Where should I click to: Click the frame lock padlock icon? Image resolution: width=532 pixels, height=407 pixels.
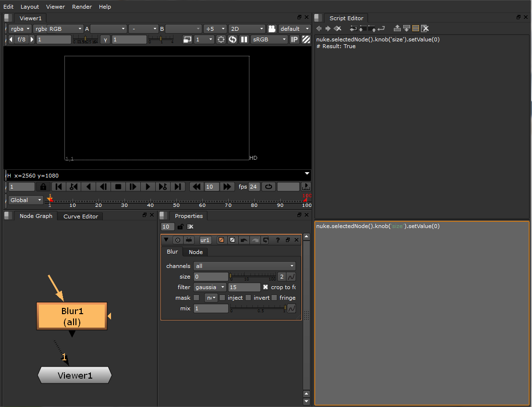[43, 187]
